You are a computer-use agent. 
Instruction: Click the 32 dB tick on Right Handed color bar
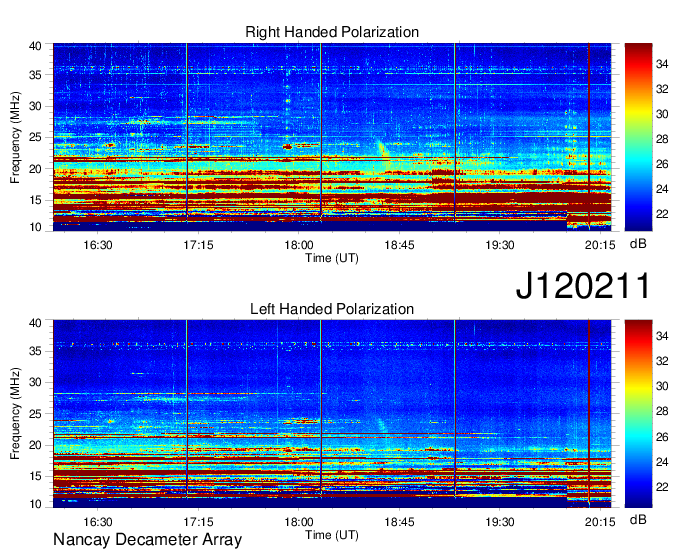pos(662,89)
